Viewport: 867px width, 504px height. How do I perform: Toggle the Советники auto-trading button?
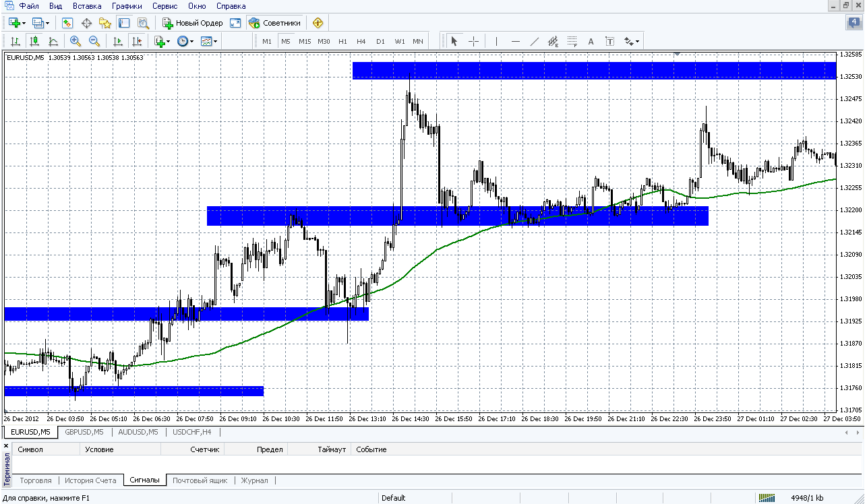pos(275,23)
